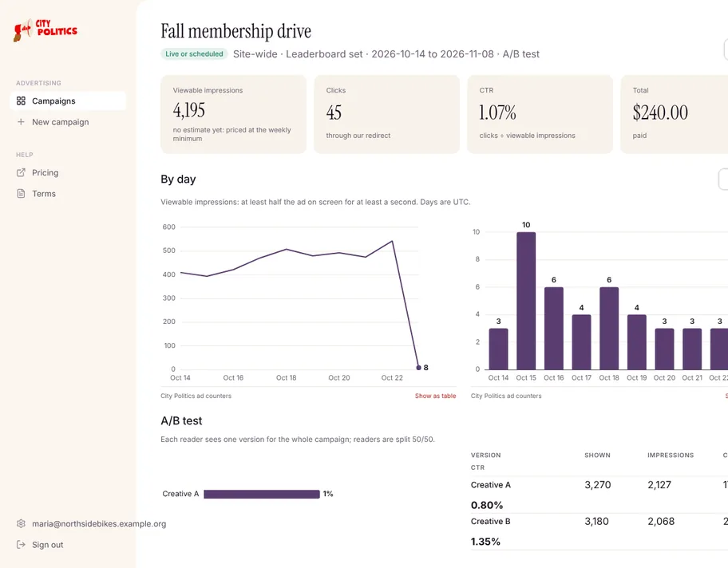Screen dimensions: 728x568
Task: Click the document icon beside Terms
Action: click(x=21, y=194)
